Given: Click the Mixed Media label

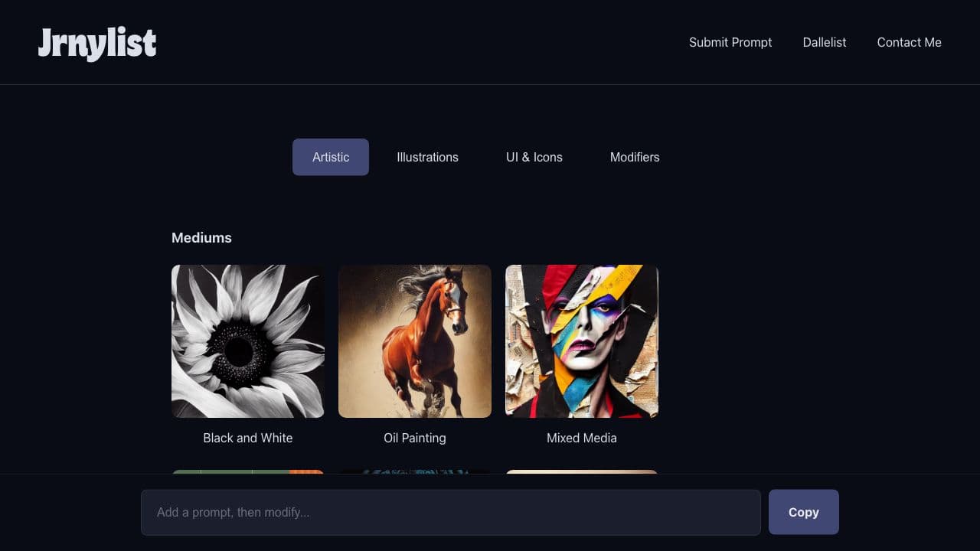Looking at the screenshot, I should (582, 438).
